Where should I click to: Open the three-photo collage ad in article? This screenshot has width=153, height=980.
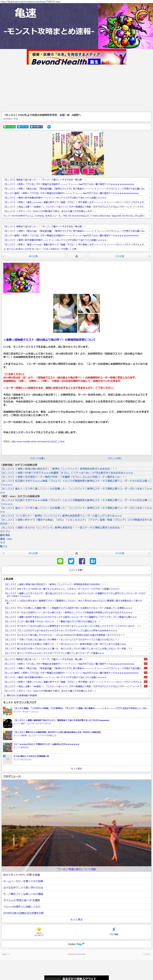pyautogui.click(x=77, y=313)
